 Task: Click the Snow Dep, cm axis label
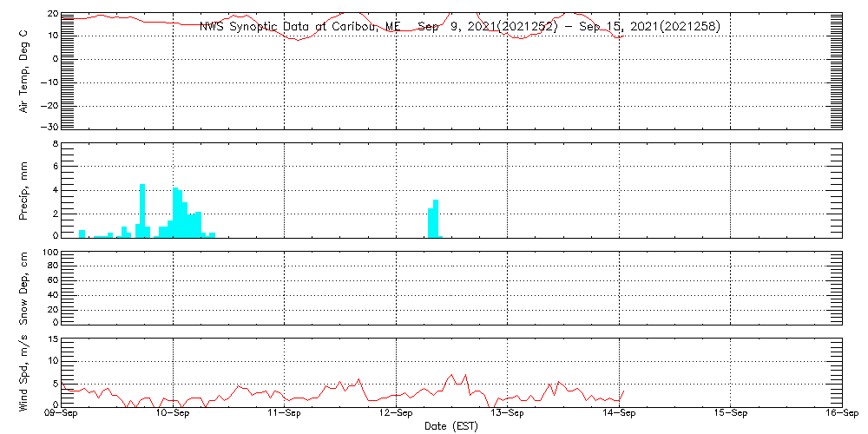23,287
